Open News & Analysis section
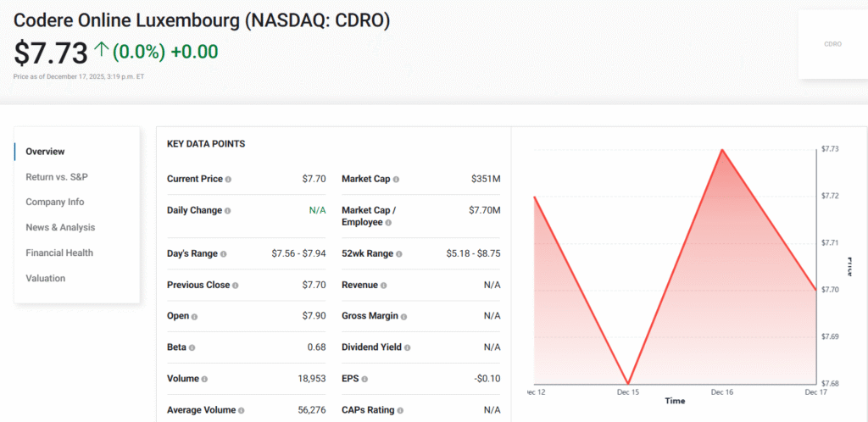The image size is (868, 422). [60, 227]
